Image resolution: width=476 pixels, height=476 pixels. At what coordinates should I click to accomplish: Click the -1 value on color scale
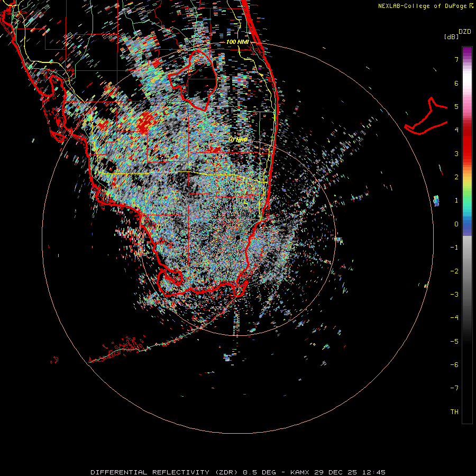coord(454,248)
